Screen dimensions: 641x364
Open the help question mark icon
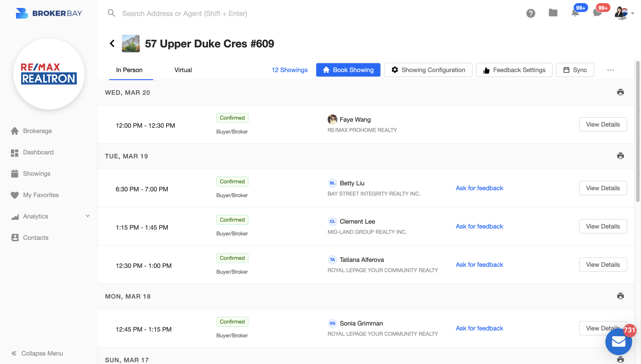(530, 13)
